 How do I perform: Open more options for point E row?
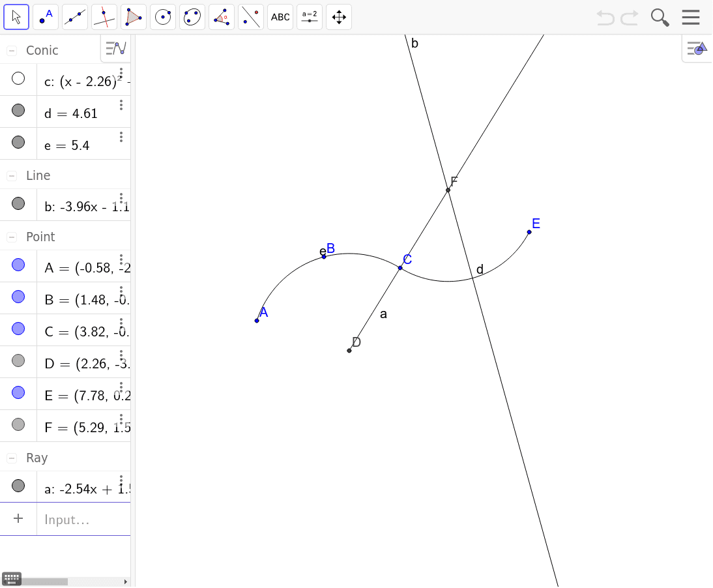(121, 387)
